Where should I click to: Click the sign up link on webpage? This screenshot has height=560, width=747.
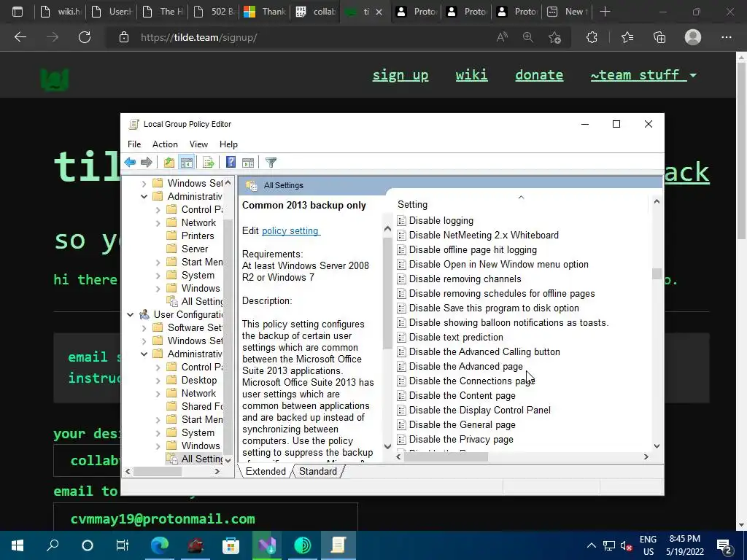click(x=400, y=75)
